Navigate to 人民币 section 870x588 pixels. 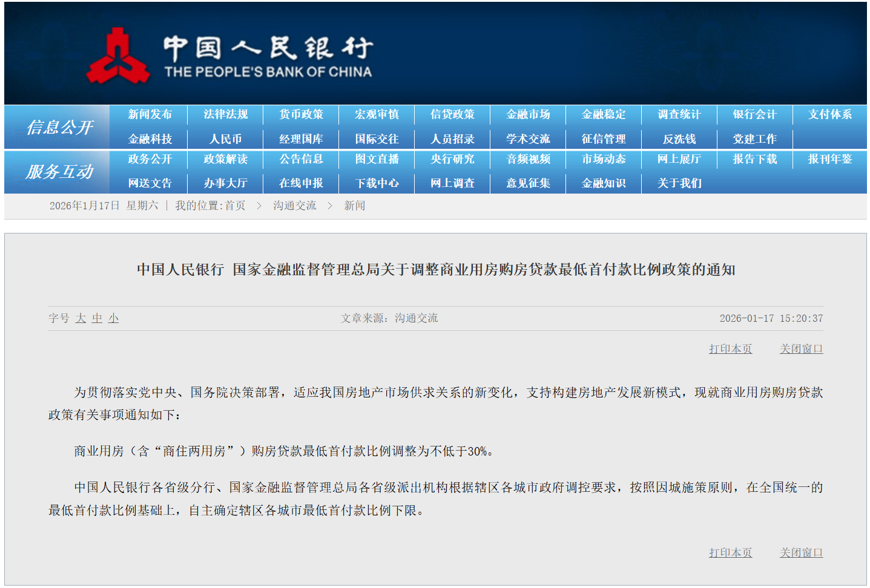click(225, 139)
